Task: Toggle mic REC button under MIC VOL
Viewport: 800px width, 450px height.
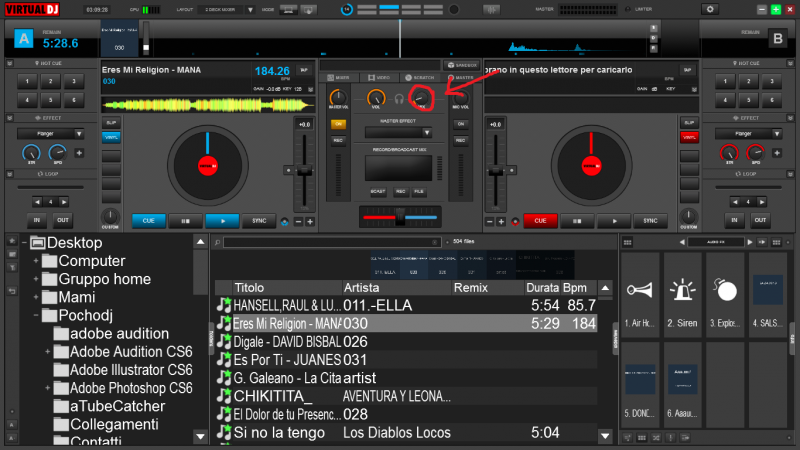Action: [461, 140]
